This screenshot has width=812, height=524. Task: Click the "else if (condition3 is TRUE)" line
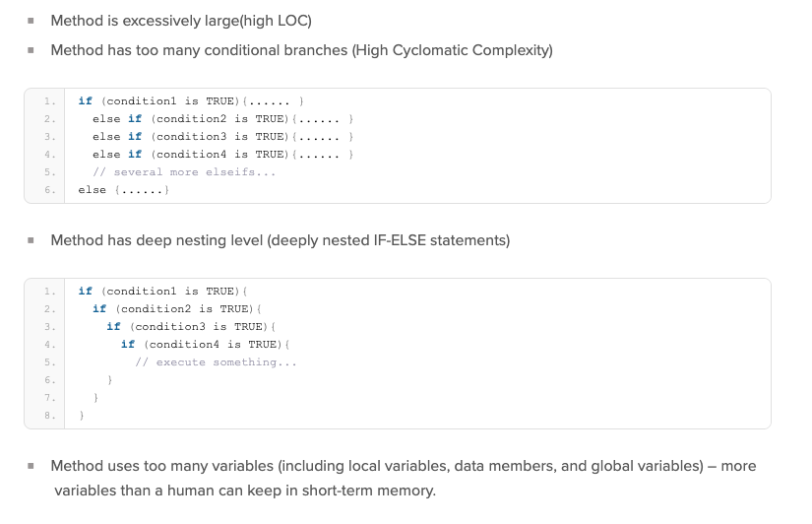[x=222, y=137]
